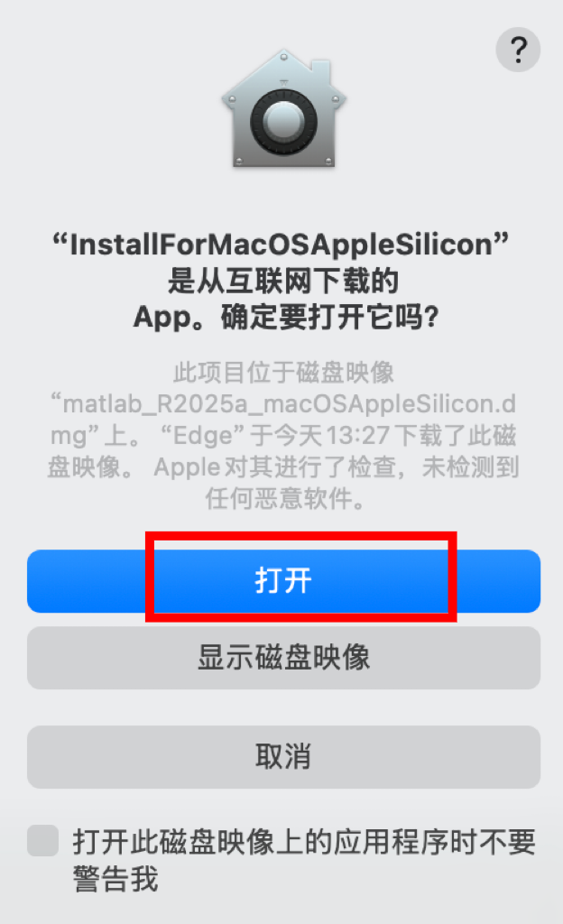Image resolution: width=563 pixels, height=924 pixels.
Task: Enable the don't-warn-me checkbox
Action: point(43,840)
